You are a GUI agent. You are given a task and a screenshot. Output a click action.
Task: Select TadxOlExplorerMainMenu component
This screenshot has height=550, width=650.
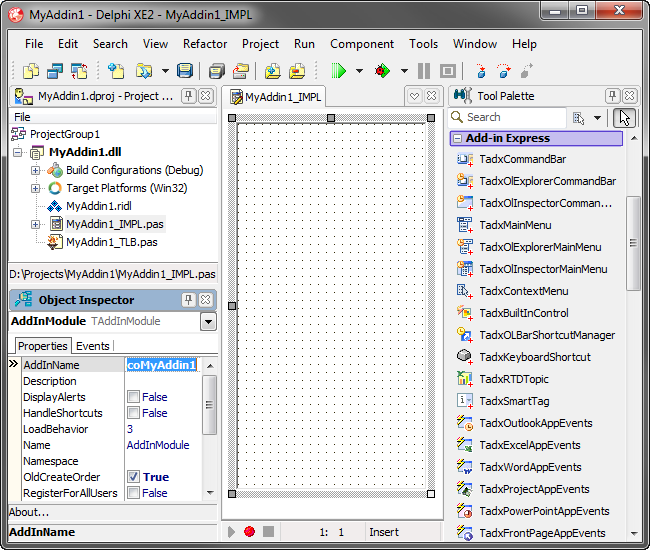point(540,247)
